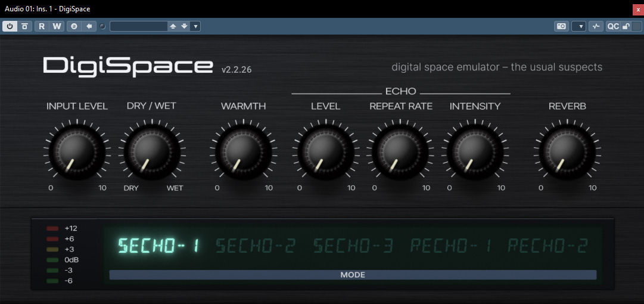
Task: Load the previous preset arrow
Action: (173, 26)
